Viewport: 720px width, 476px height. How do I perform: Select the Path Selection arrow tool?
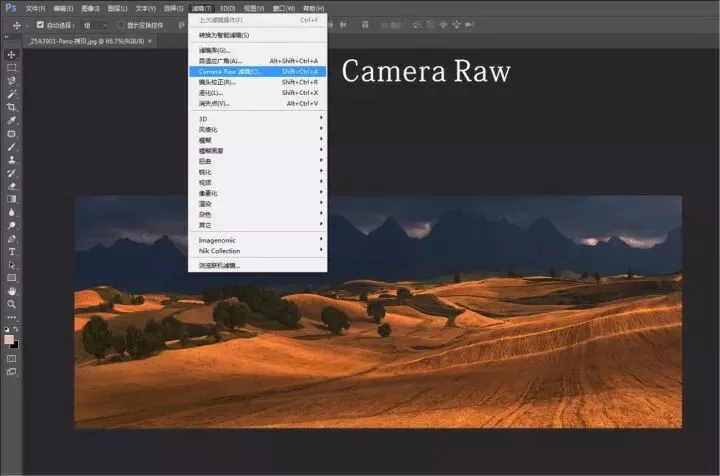11,265
